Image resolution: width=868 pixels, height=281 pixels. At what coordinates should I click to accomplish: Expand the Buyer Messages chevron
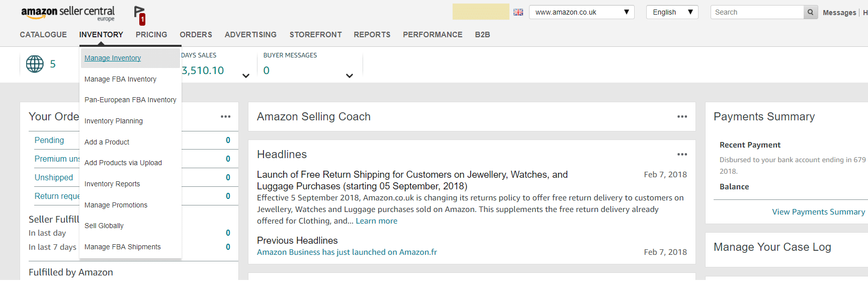[350, 76]
